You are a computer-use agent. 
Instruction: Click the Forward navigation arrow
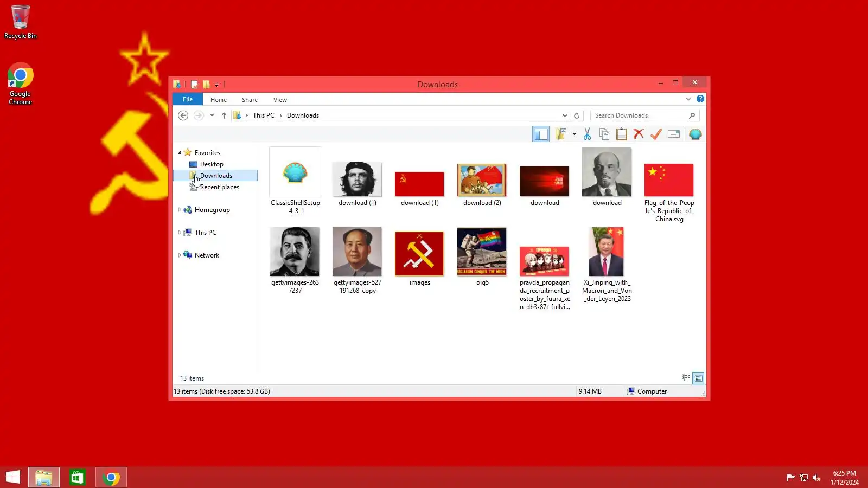(x=199, y=115)
